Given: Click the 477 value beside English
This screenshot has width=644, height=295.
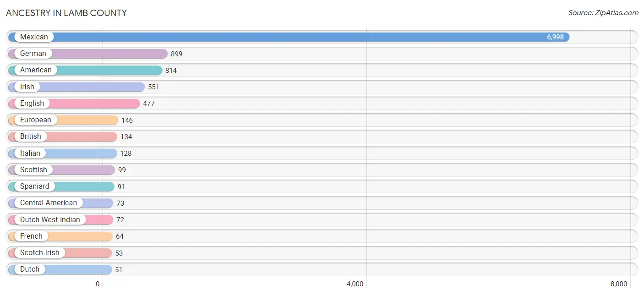Looking at the screenshot, I should click(149, 104).
